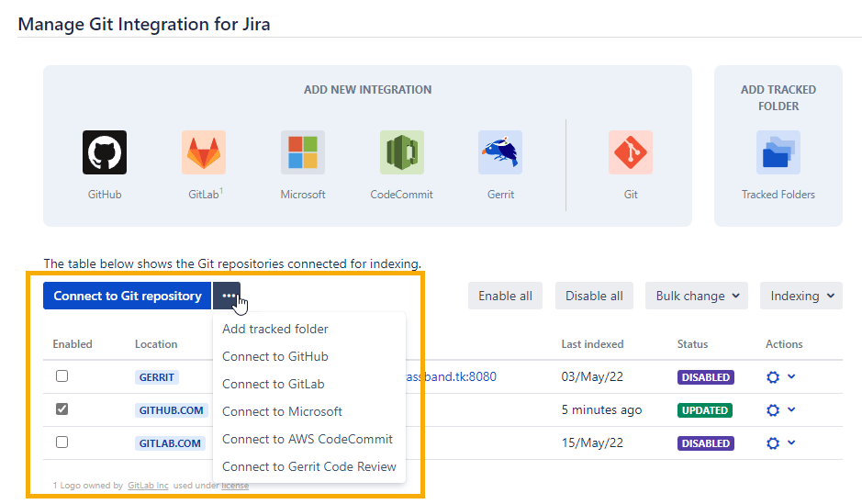Click the Enabled column header
The width and height of the screenshot is (862, 504).
[x=73, y=344]
